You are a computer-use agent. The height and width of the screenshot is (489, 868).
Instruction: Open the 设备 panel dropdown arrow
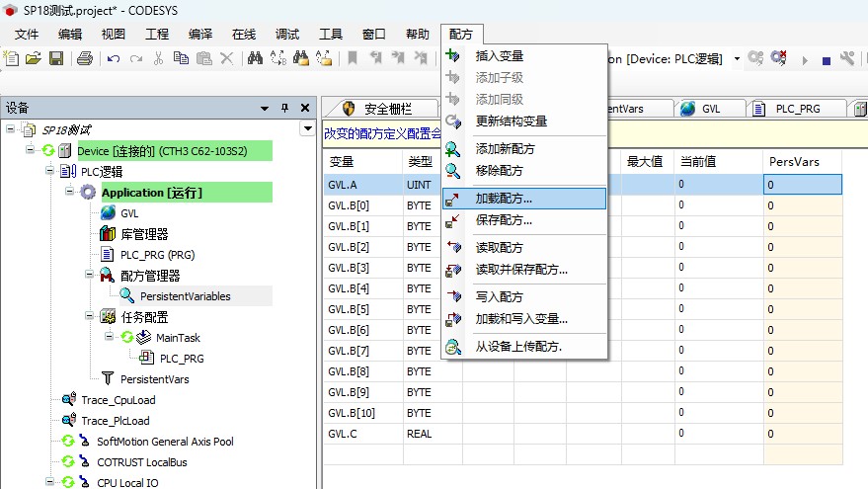265,109
